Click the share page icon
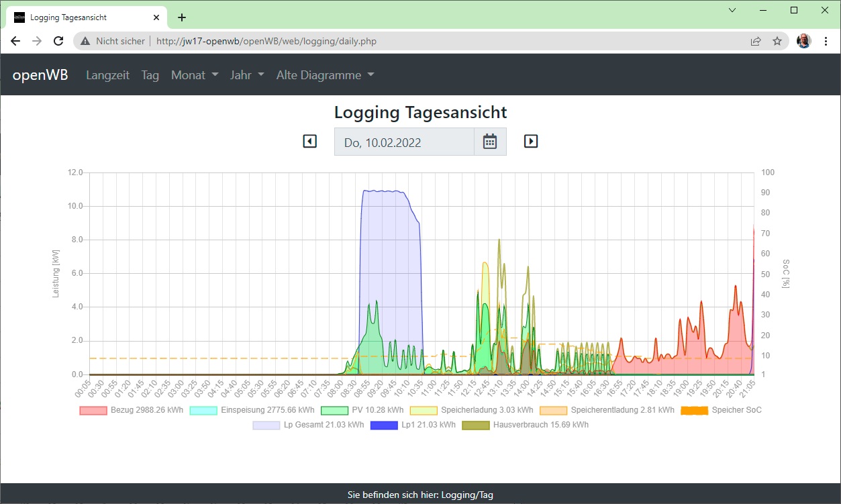Screen dimensions: 841x504 (x=756, y=41)
